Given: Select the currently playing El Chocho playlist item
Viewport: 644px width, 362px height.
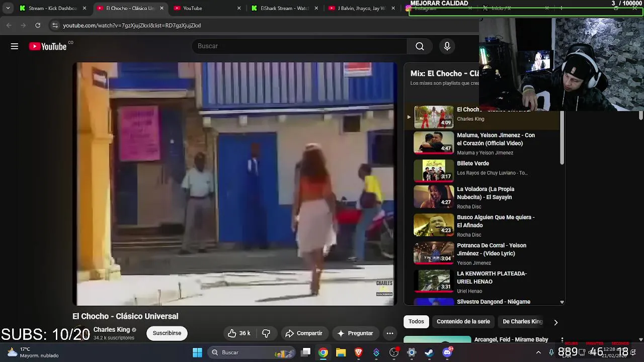Looking at the screenshot, I should click(483, 117).
